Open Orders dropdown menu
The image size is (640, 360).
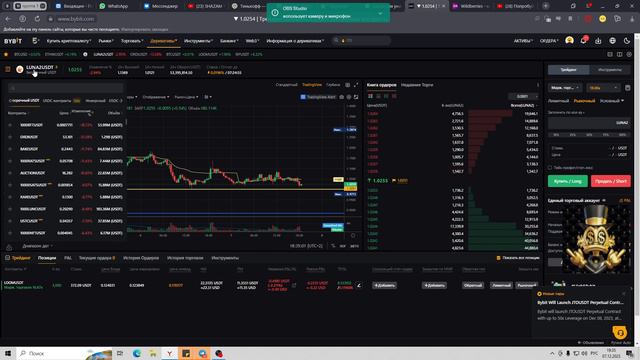(x=549, y=41)
